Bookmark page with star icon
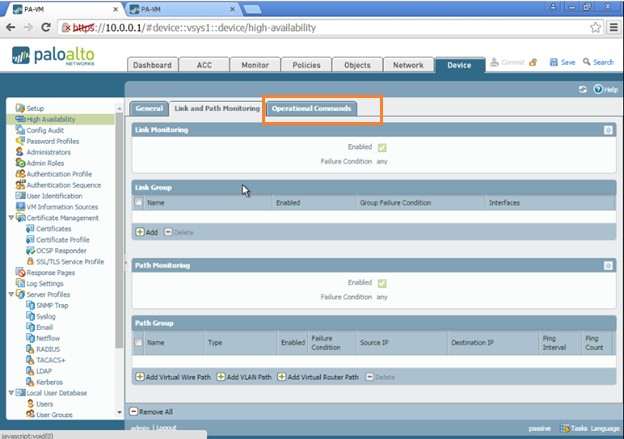This screenshot has height=439, width=624. (x=596, y=27)
